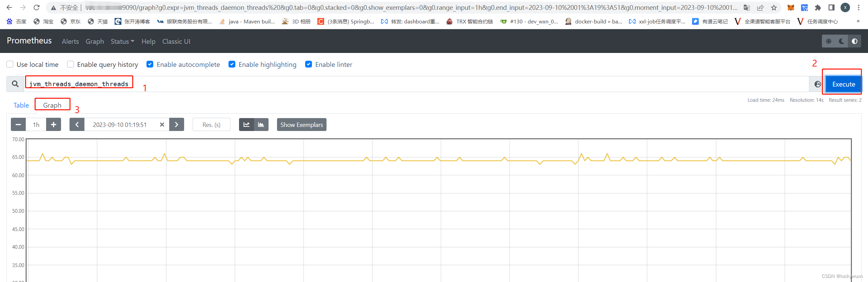Disable highlighting checkbox

click(232, 64)
